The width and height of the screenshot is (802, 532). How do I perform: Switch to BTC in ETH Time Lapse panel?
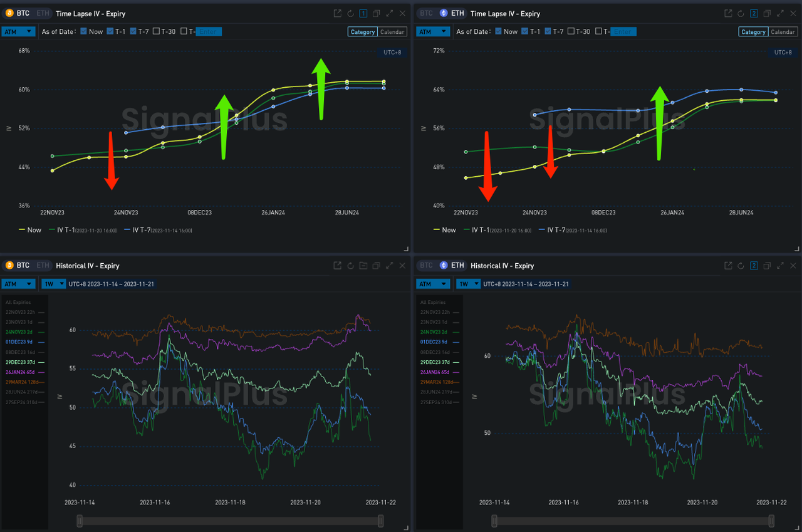(426, 13)
